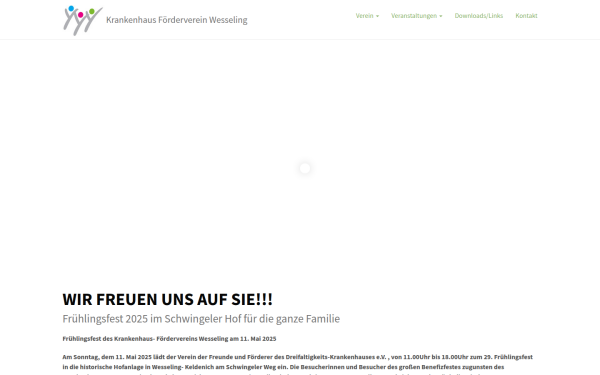Click the subtitle Frühlingsfest 2025 im Schwingeler Hof
The width and height of the screenshot is (600, 375).
pos(201,319)
